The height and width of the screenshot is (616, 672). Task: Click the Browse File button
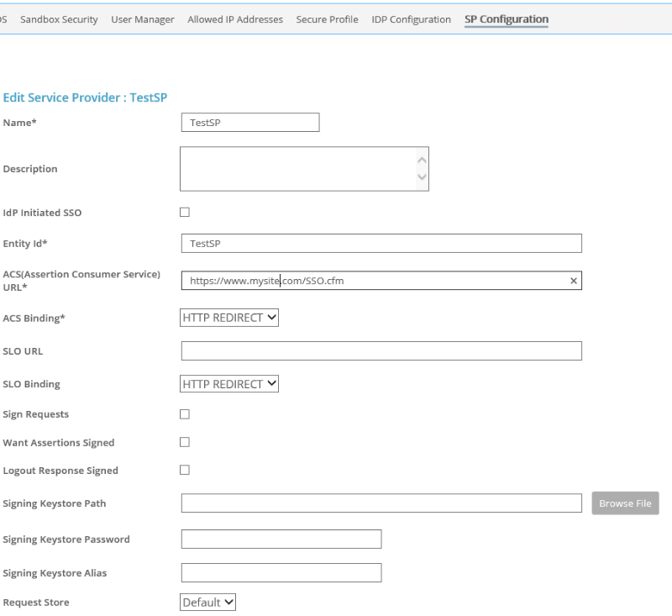point(625,503)
